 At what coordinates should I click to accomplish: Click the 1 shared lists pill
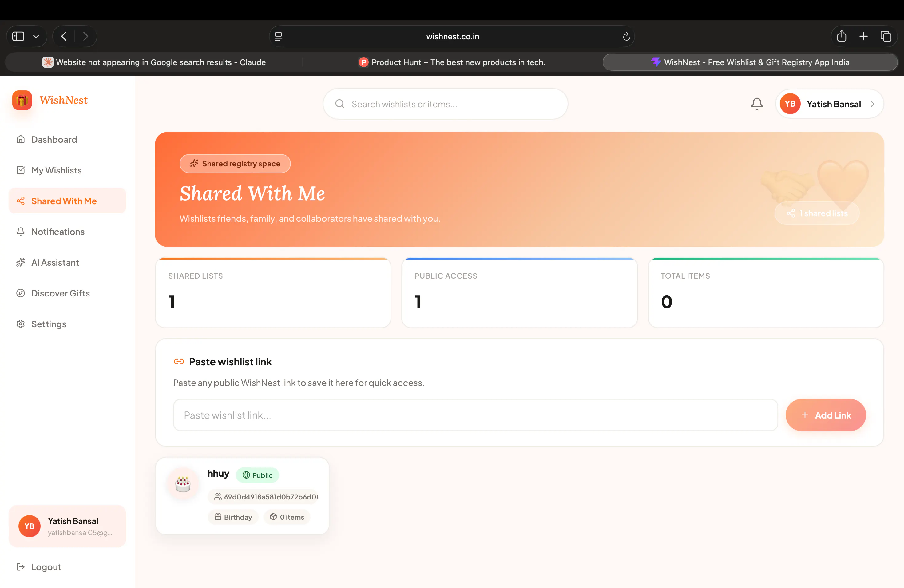pos(817,213)
